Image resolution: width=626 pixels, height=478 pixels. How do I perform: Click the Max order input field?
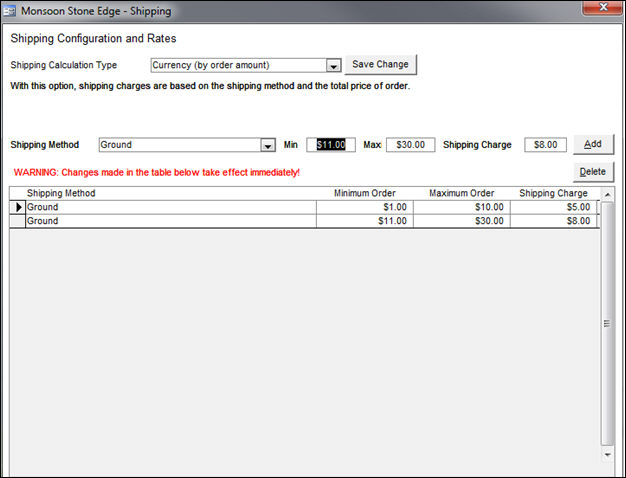[x=410, y=145]
